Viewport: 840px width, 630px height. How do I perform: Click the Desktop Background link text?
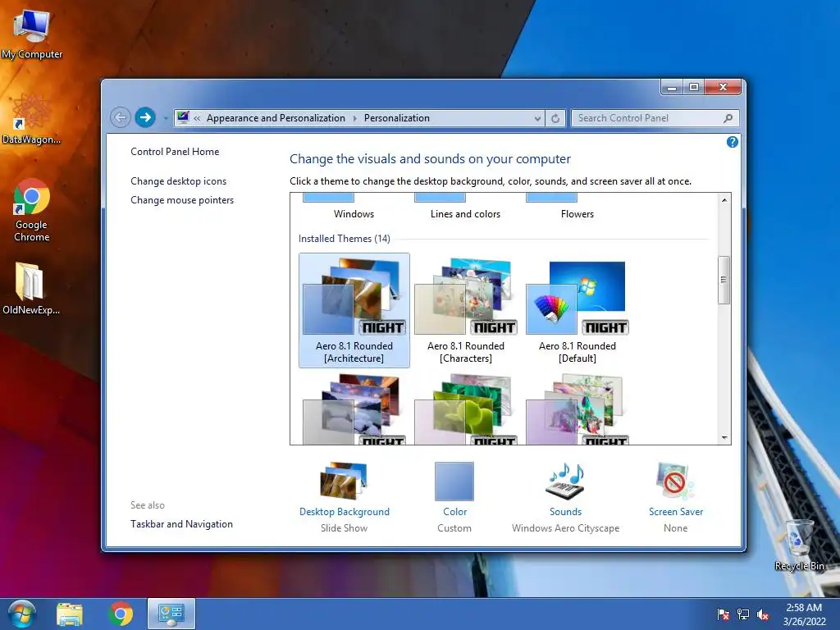click(x=345, y=512)
